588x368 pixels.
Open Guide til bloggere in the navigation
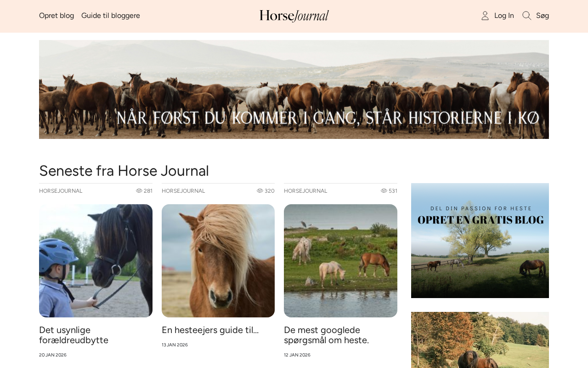point(111,16)
